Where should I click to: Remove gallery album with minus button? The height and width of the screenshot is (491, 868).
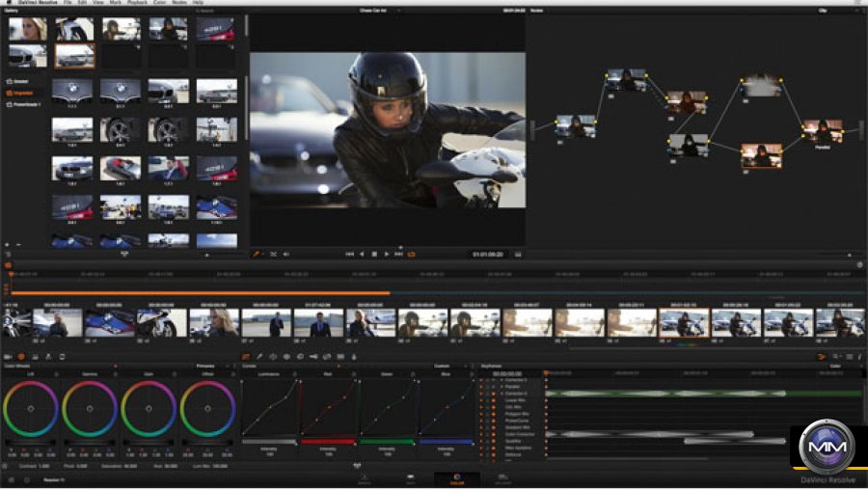click(x=18, y=244)
